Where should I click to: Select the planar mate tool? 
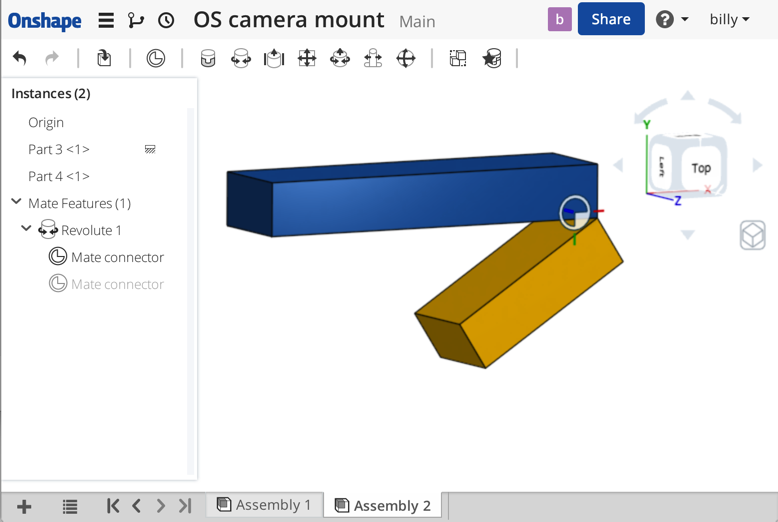[307, 59]
